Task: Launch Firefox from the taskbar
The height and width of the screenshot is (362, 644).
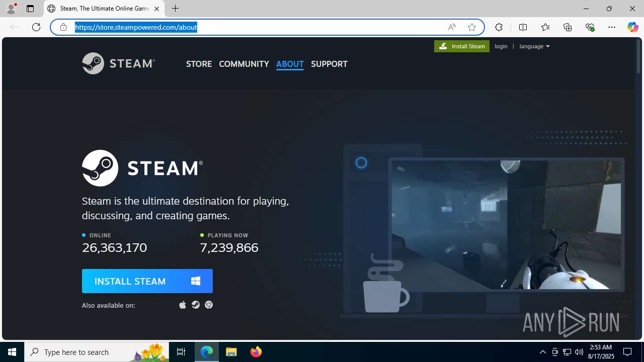Action: point(256,352)
